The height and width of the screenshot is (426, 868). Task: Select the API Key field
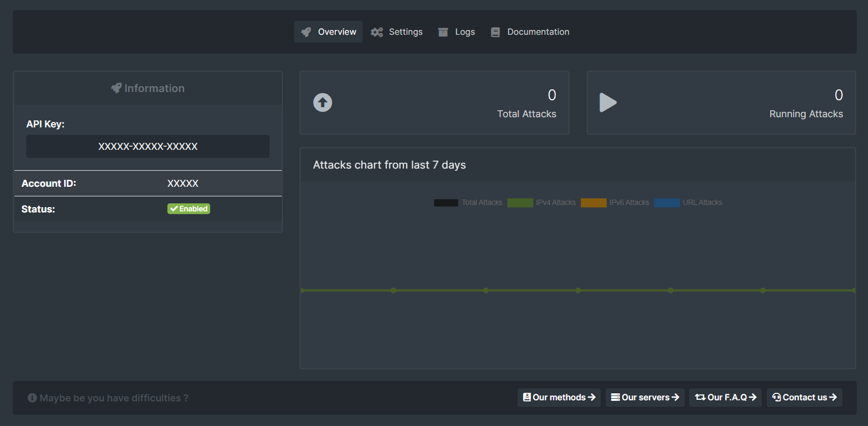(148, 146)
